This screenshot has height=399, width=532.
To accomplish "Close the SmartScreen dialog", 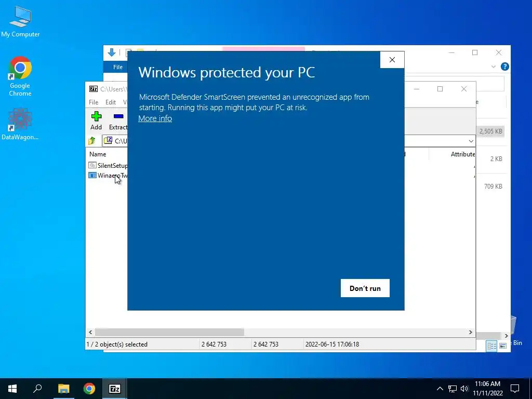I will tap(392, 60).
